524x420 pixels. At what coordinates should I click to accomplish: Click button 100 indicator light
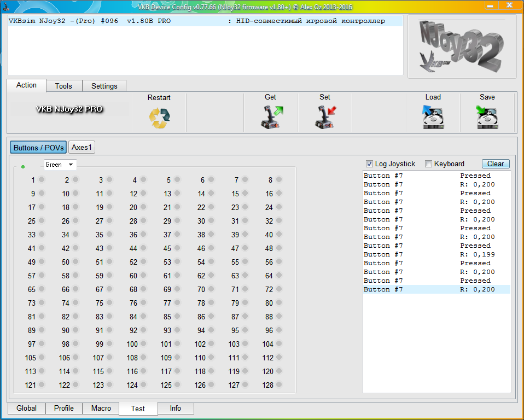click(x=143, y=343)
